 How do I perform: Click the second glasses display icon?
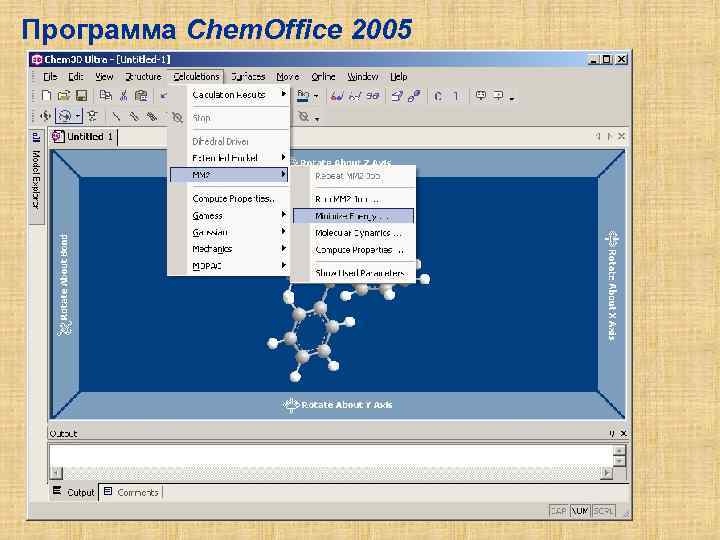click(354, 96)
